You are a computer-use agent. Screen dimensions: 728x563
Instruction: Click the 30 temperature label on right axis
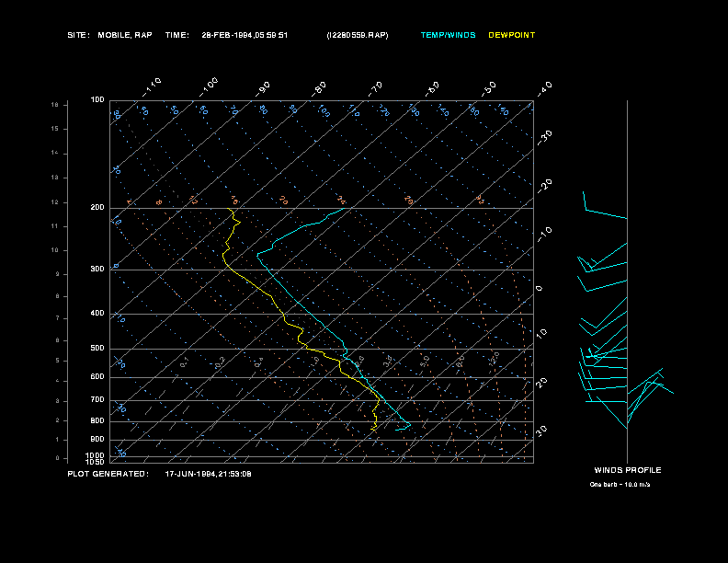click(541, 431)
